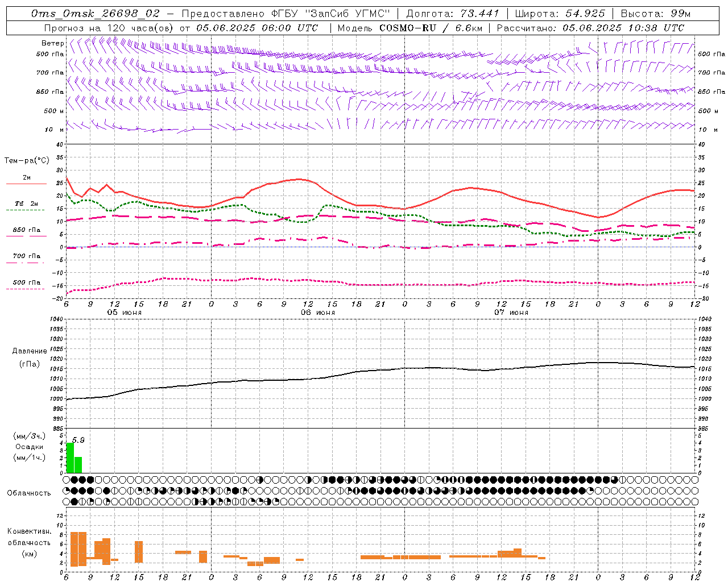The width and height of the screenshot is (728, 582).
Task: Click the 10 м wind level label at left
Action: pyautogui.click(x=55, y=130)
